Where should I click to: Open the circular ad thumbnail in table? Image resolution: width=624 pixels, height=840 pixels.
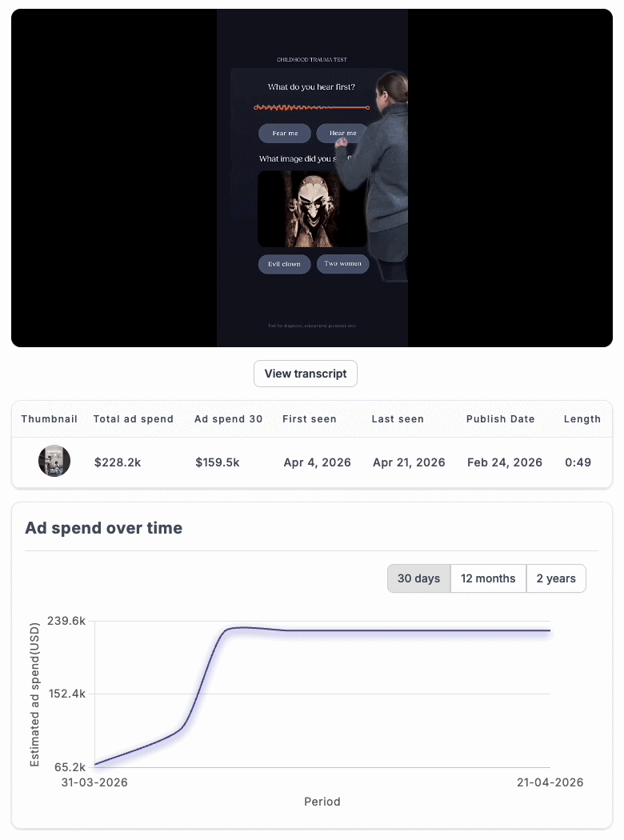tap(54, 462)
